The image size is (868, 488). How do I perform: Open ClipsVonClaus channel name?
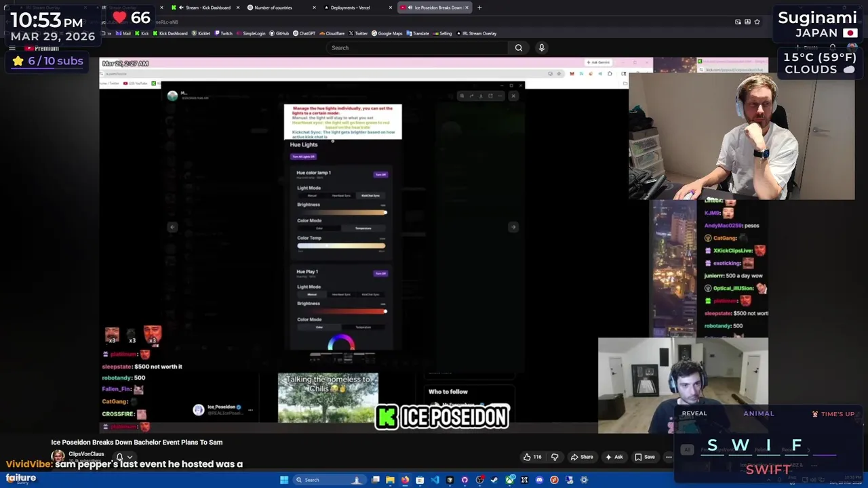(86, 454)
